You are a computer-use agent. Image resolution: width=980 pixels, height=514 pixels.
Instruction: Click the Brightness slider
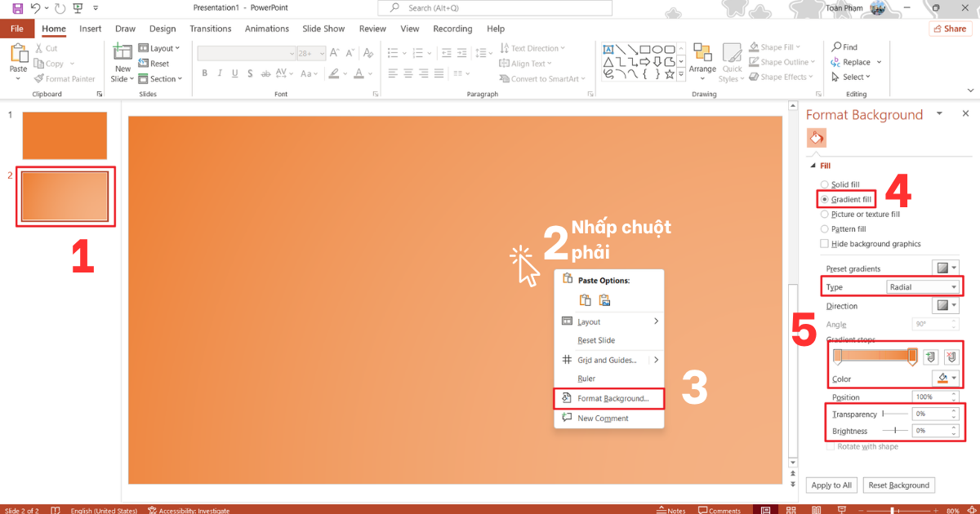click(x=894, y=430)
